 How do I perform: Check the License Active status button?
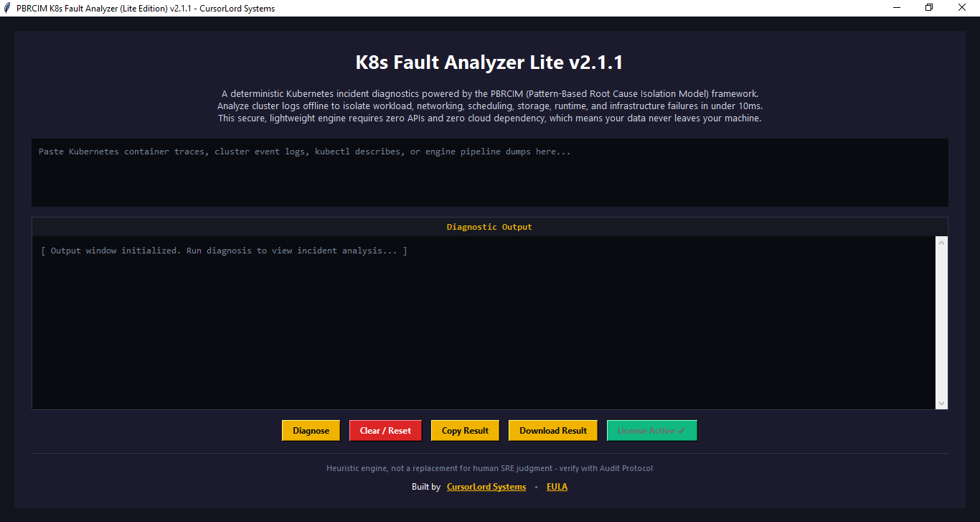tap(651, 431)
